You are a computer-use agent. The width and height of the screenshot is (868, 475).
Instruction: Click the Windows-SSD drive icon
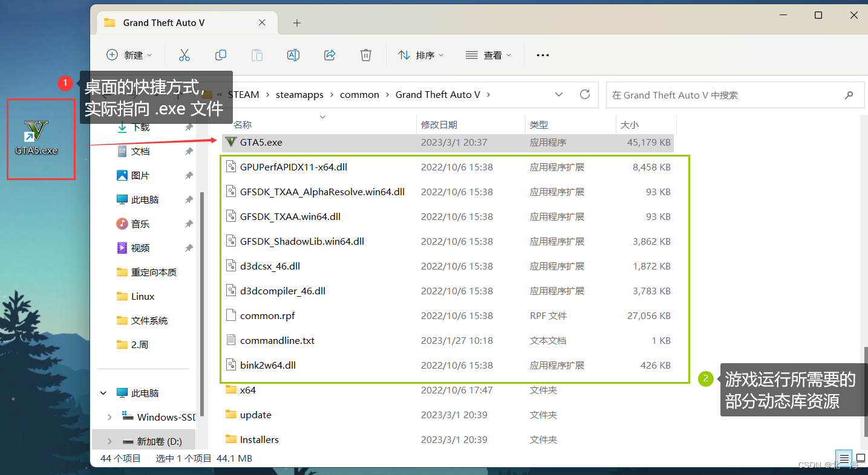click(128, 416)
